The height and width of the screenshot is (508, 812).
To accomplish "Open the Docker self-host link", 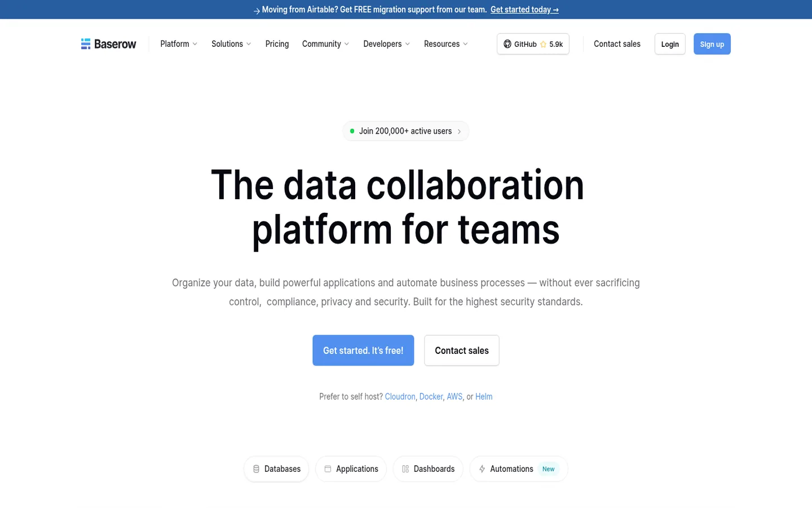I will [x=431, y=397].
